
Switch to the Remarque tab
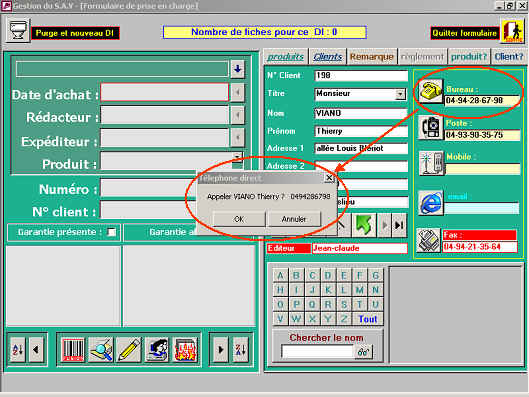[371, 57]
